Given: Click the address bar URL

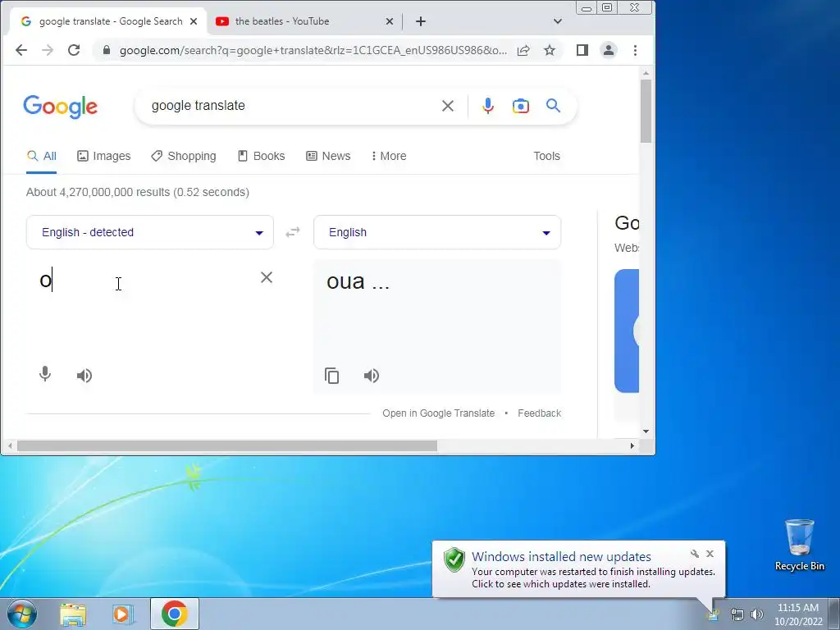Looking at the screenshot, I should click(x=313, y=50).
